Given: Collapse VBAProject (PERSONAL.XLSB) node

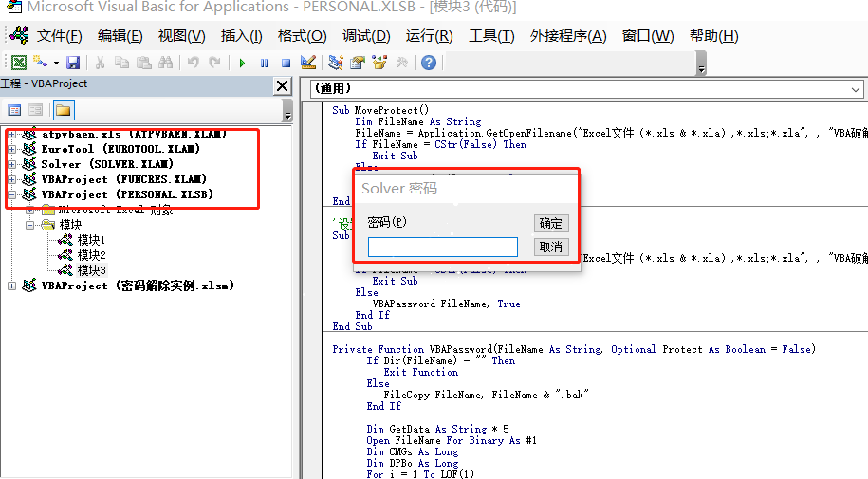Looking at the screenshot, I should coord(11,195).
